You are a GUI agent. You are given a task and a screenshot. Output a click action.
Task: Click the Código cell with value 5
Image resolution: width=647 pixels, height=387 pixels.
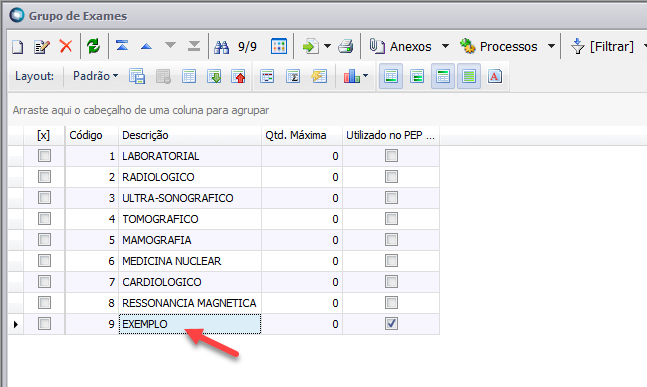click(92, 240)
